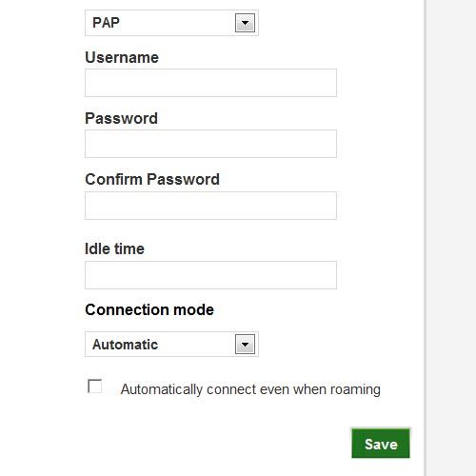Click the Save button
476x476 pixels.
381,444
